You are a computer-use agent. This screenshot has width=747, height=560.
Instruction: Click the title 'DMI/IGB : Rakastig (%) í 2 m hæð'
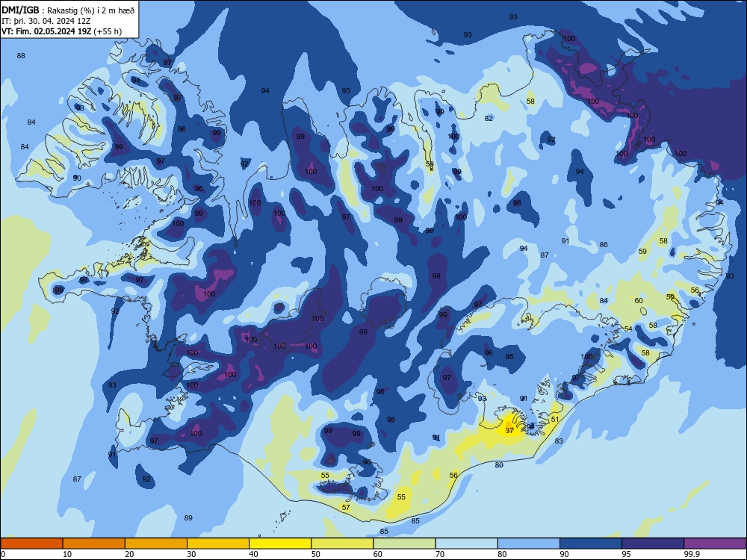coord(68,10)
